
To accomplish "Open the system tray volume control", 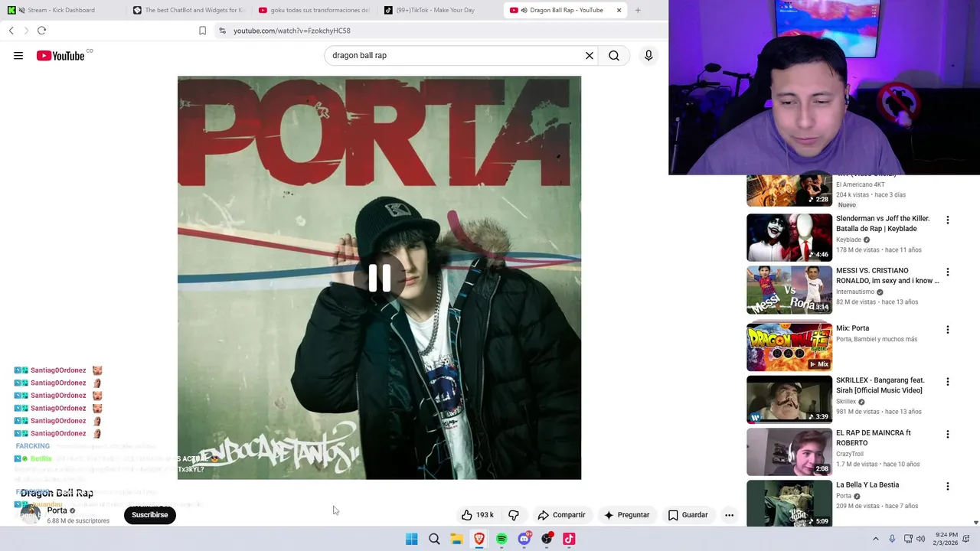I will point(921,539).
